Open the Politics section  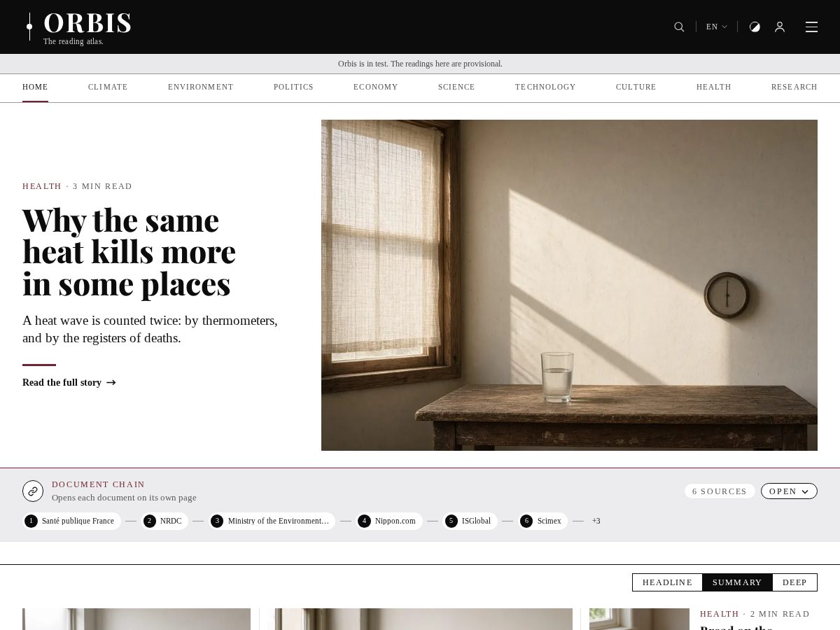click(x=293, y=87)
